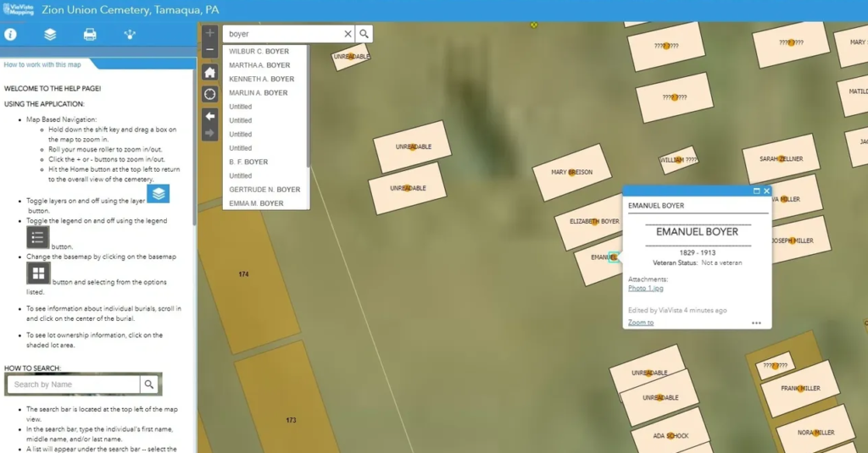Image resolution: width=868 pixels, height=453 pixels.
Task: Run search with map magnifier button
Action: [x=364, y=34]
